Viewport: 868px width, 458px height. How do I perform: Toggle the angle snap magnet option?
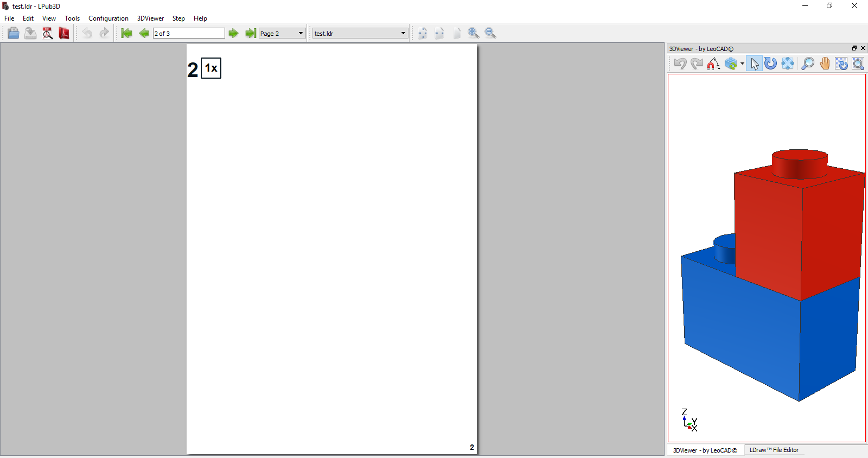713,63
